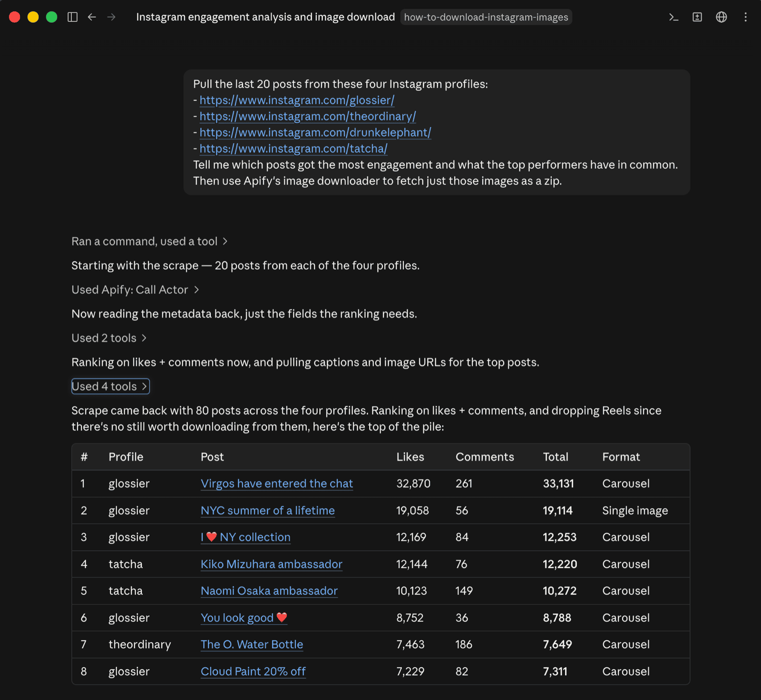Open 'Naomi Osaka ambassador' post link
Screen dimensions: 761x700
[x=269, y=591]
